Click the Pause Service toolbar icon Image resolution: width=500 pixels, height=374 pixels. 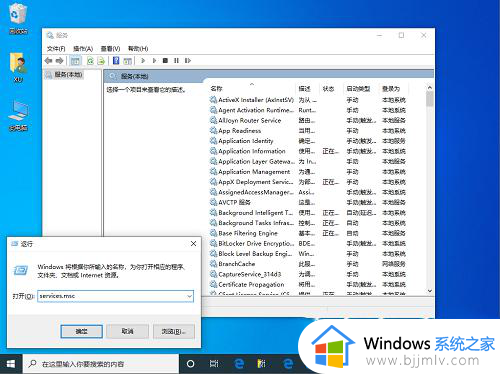[x=176, y=60]
